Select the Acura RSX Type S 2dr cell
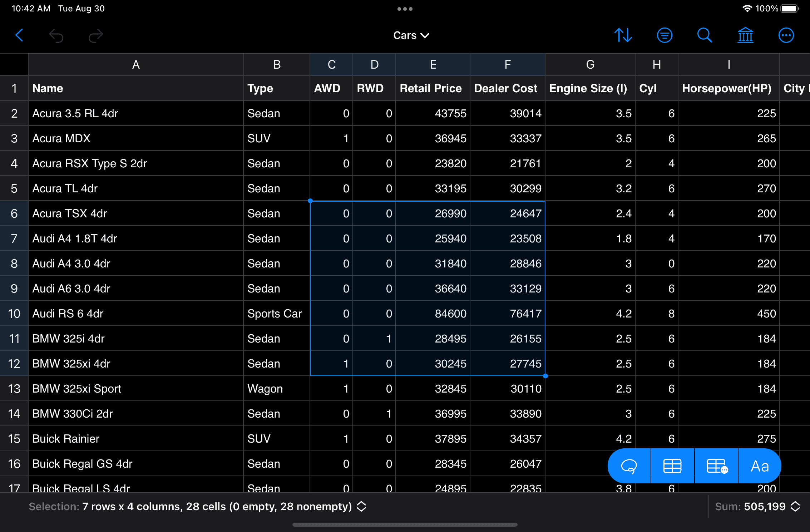The height and width of the screenshot is (532, 810). [x=136, y=163]
